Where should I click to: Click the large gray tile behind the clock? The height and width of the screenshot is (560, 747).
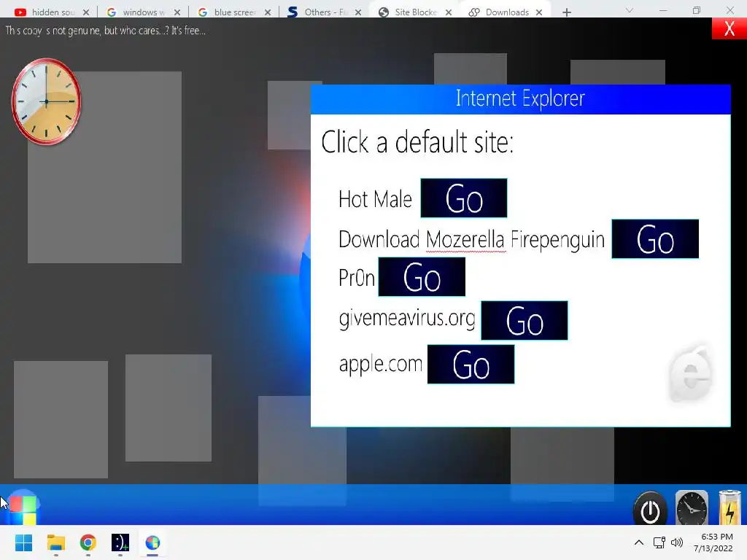coord(105,167)
